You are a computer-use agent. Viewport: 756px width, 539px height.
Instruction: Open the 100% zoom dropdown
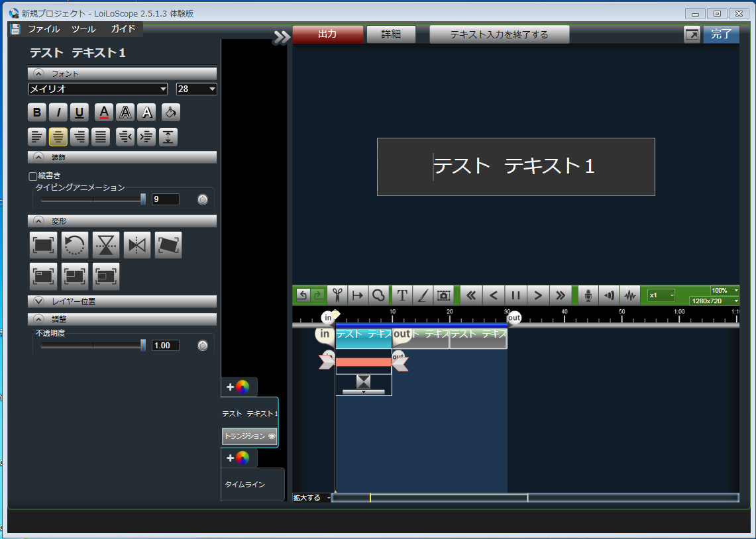pos(724,291)
